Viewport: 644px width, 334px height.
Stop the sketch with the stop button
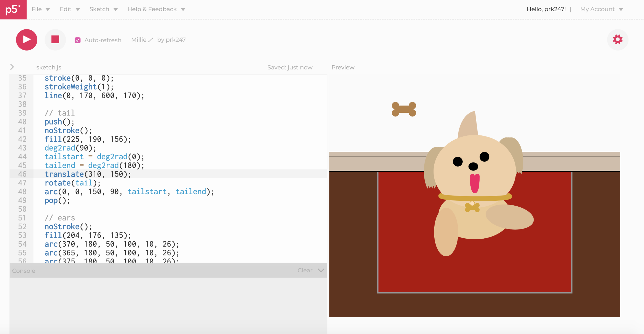coord(55,40)
